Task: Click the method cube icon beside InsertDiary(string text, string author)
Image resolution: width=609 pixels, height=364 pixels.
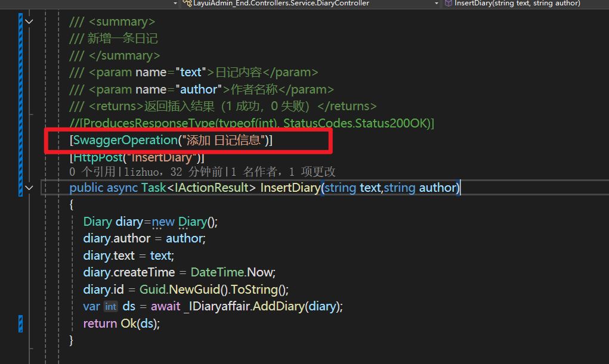Action: click(x=448, y=4)
